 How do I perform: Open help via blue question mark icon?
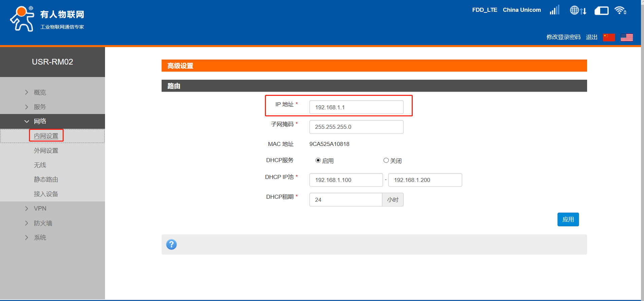tap(171, 244)
